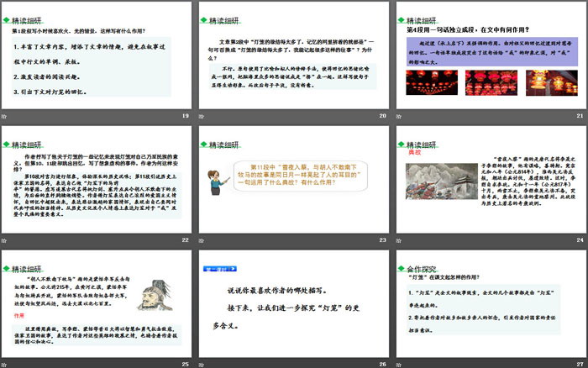Click the 精读细研 heading on slide 20
Screen dimensions: 588x368
224,21
